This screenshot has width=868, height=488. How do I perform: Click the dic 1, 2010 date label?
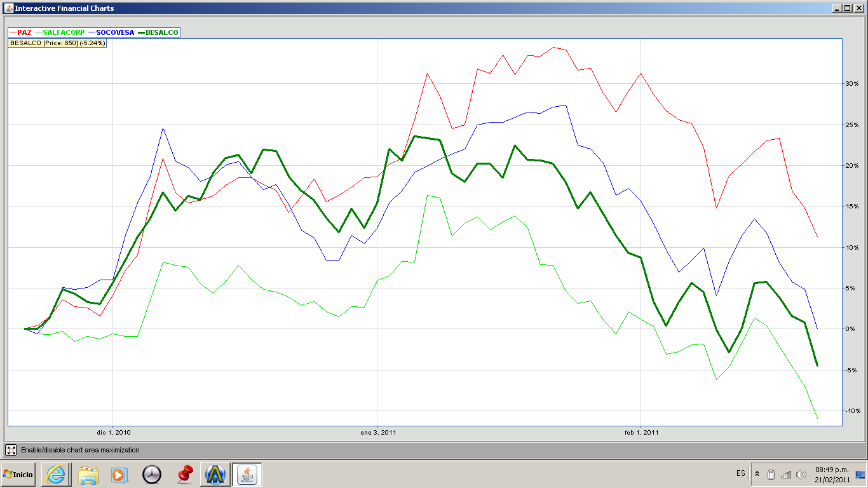pos(114,433)
